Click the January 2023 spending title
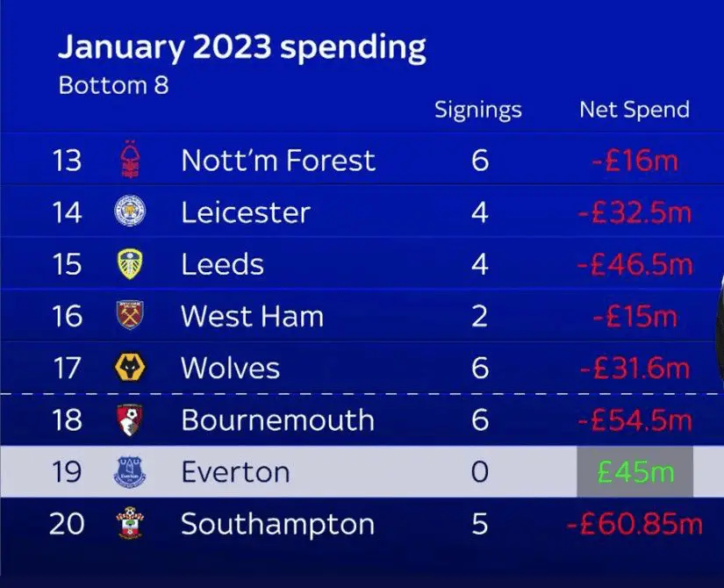The width and height of the screenshot is (724, 588). (x=242, y=47)
